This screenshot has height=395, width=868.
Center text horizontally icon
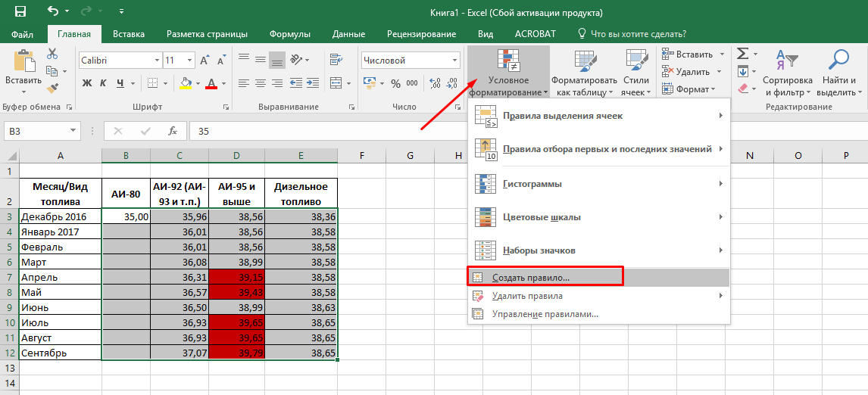pos(261,83)
